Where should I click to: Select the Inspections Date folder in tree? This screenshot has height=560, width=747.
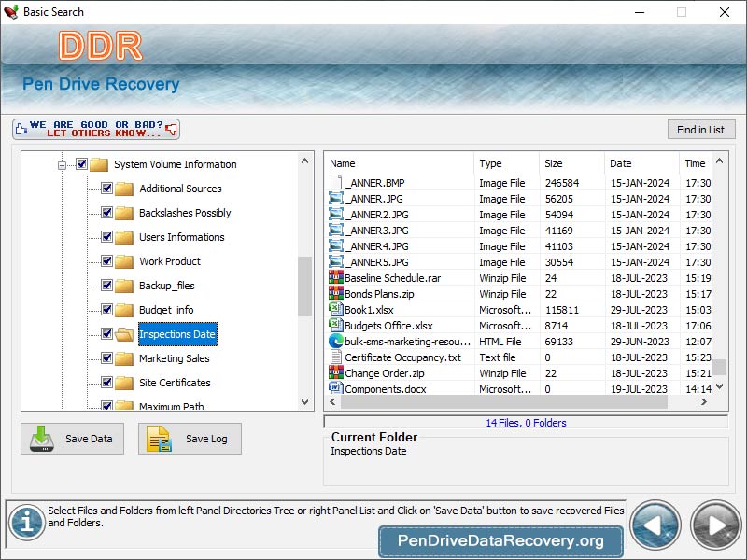[177, 334]
